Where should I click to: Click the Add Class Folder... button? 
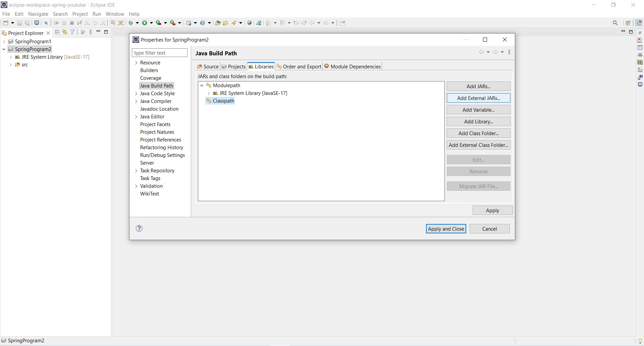coord(479,133)
